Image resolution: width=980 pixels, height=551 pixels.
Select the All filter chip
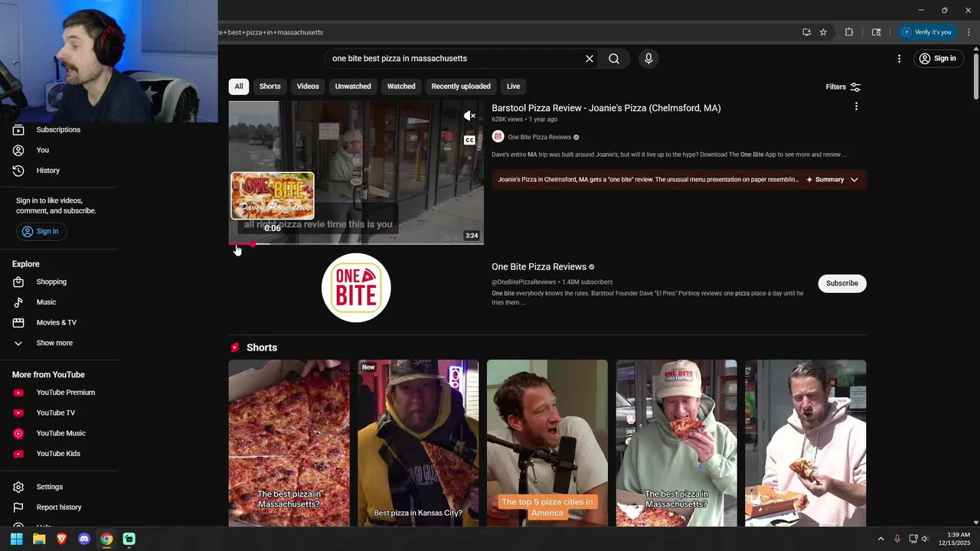(x=239, y=86)
